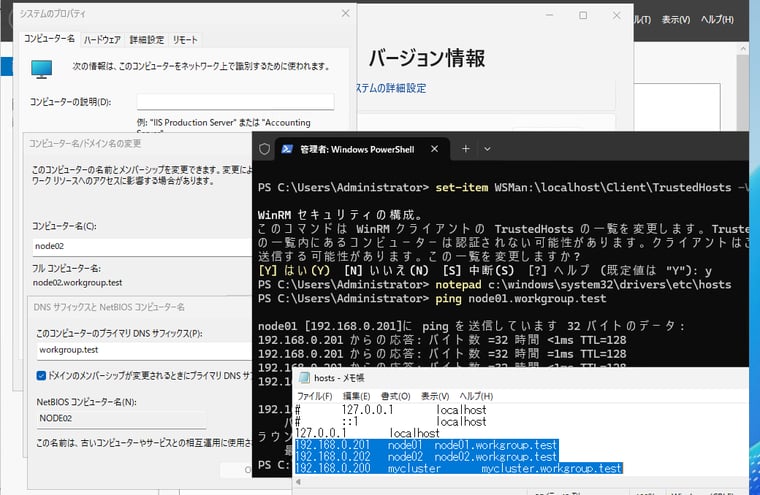Viewport: 760px width, 495px height.
Task: Open the ヘルプ(H) menu in Notepad
Action: coord(476,396)
